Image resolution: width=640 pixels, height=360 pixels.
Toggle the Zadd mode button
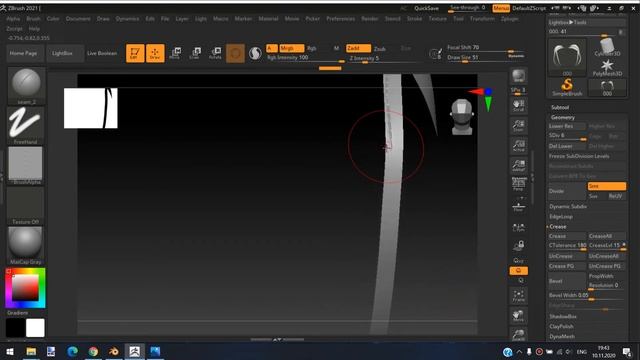coord(358,49)
